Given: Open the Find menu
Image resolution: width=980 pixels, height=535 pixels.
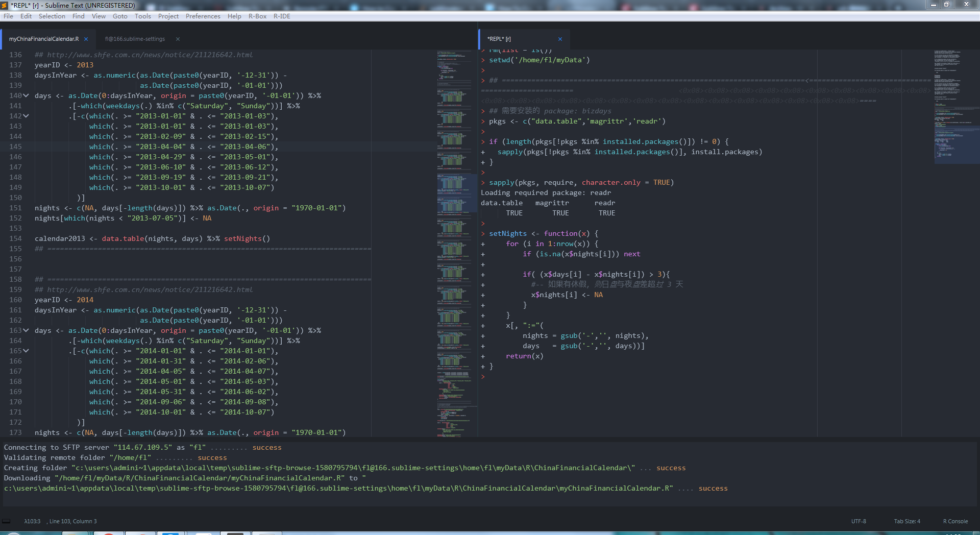Looking at the screenshot, I should (79, 16).
